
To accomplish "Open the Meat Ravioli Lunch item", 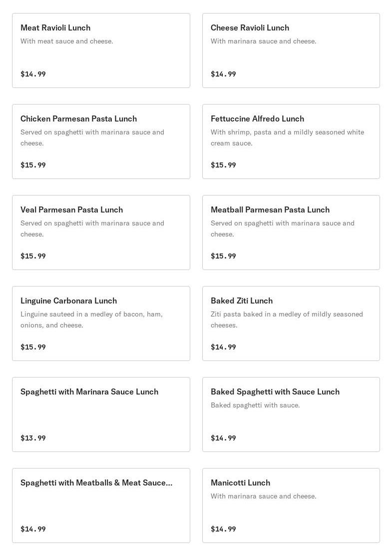I will pyautogui.click(x=101, y=50).
